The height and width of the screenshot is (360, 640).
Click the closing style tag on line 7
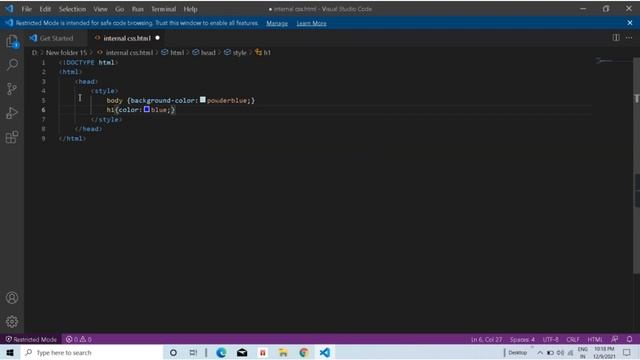(106, 120)
